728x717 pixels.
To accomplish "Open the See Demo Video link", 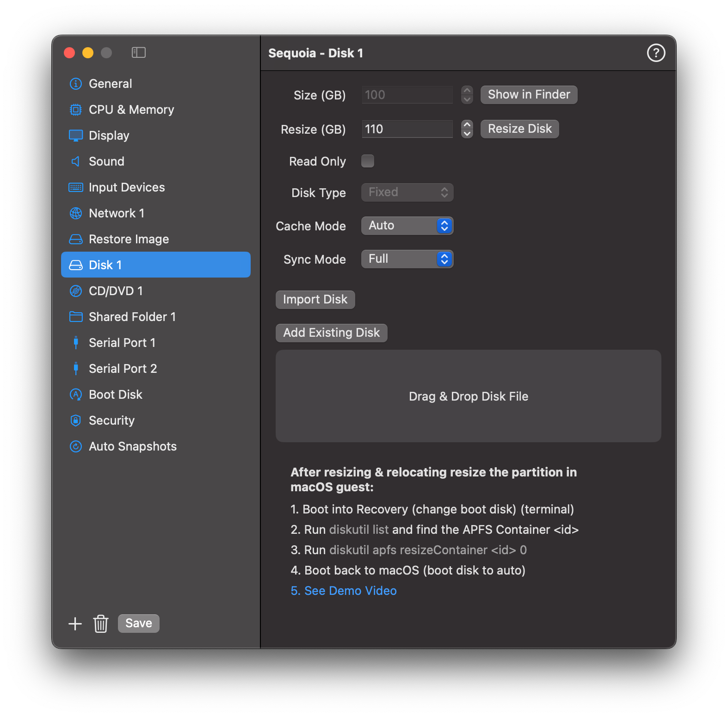I will pos(344,591).
